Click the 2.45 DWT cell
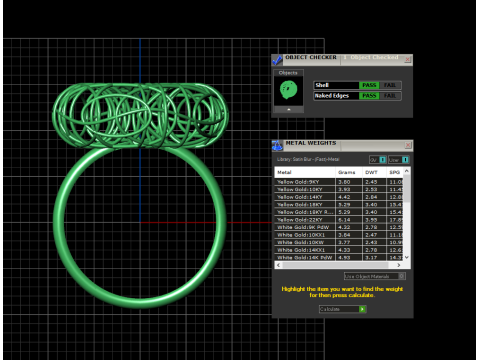 [374, 182]
